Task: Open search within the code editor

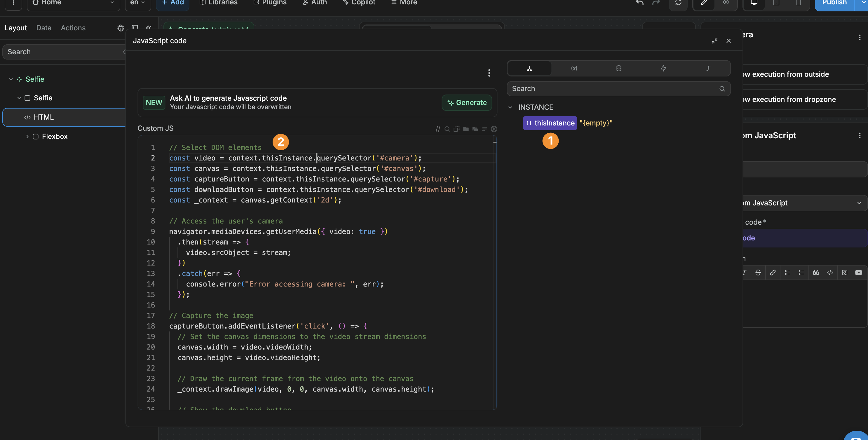Action: point(447,129)
